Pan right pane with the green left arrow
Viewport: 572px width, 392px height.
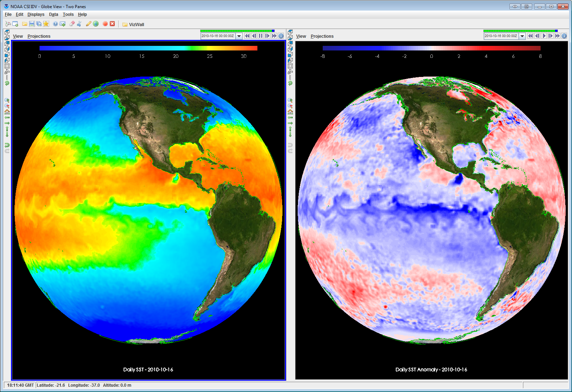click(x=290, y=117)
